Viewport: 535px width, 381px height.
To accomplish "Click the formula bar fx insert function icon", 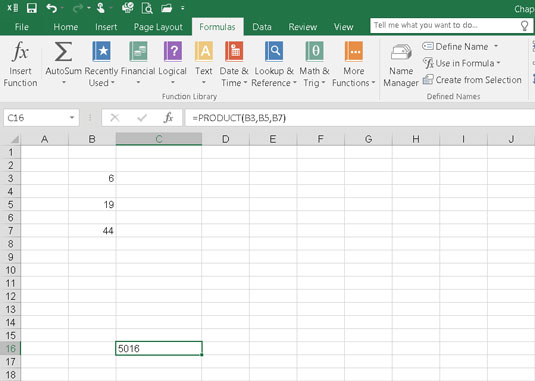I will tap(168, 118).
